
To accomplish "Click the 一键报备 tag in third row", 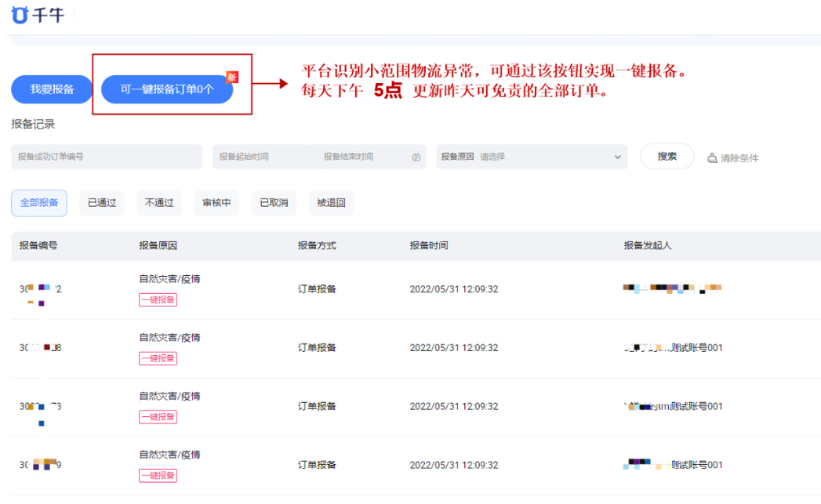I will (159, 416).
